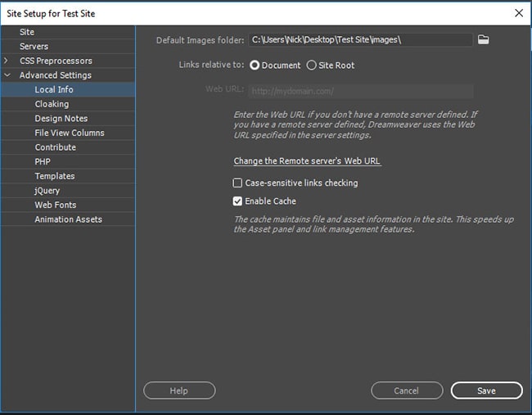Expand the CSS Preprocessors category

(6, 61)
